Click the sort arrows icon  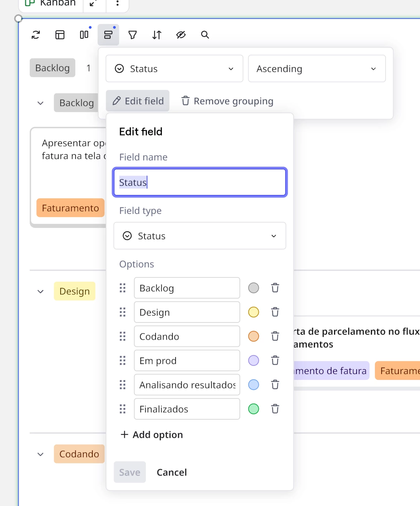click(157, 35)
